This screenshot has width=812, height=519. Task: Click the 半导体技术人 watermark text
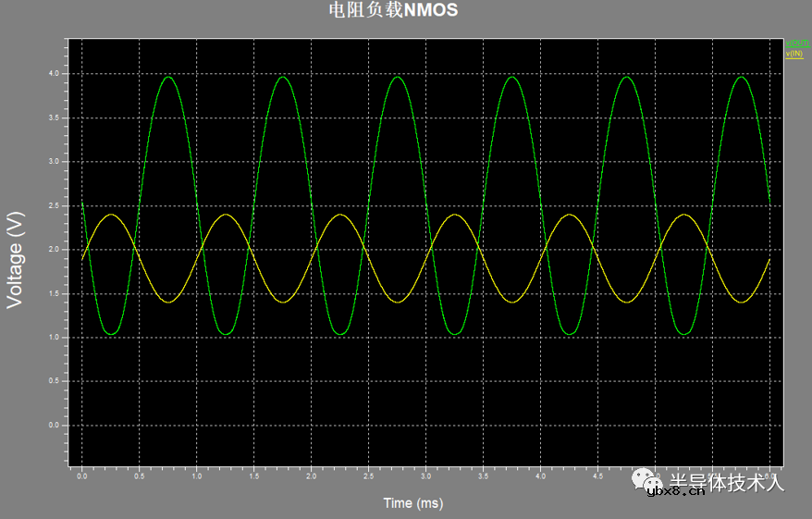coord(726,481)
